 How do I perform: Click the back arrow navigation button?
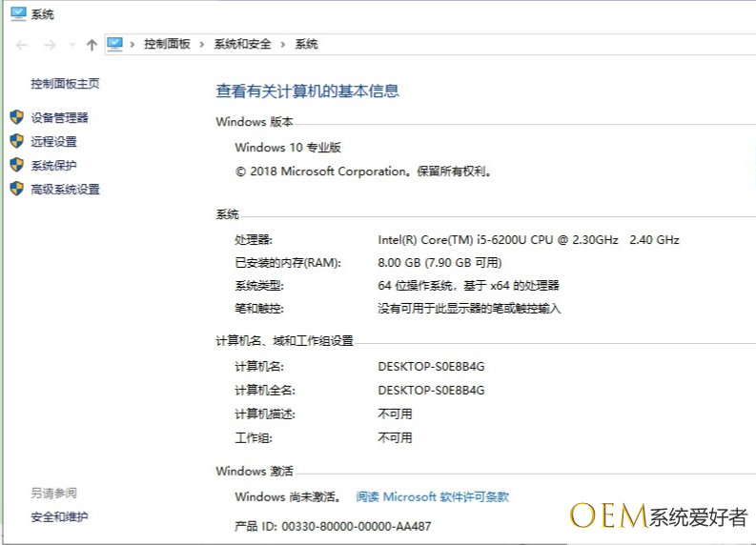point(22,45)
